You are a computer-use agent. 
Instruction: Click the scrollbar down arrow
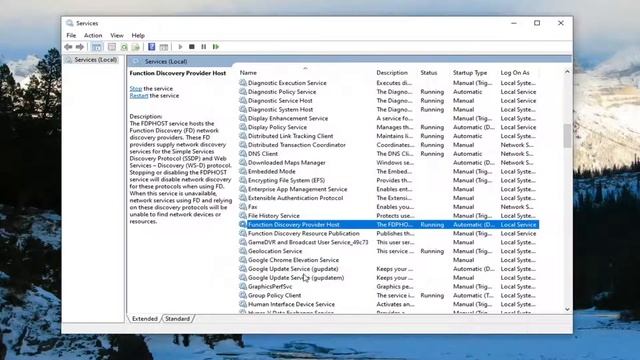click(x=567, y=309)
